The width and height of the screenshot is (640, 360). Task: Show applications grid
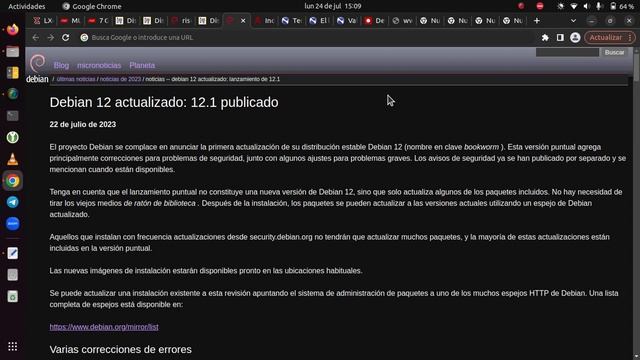pos(13,346)
